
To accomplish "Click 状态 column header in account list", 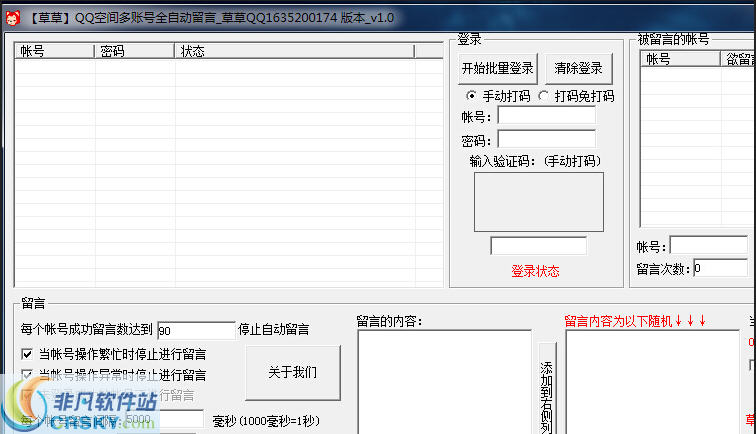I will (x=294, y=51).
